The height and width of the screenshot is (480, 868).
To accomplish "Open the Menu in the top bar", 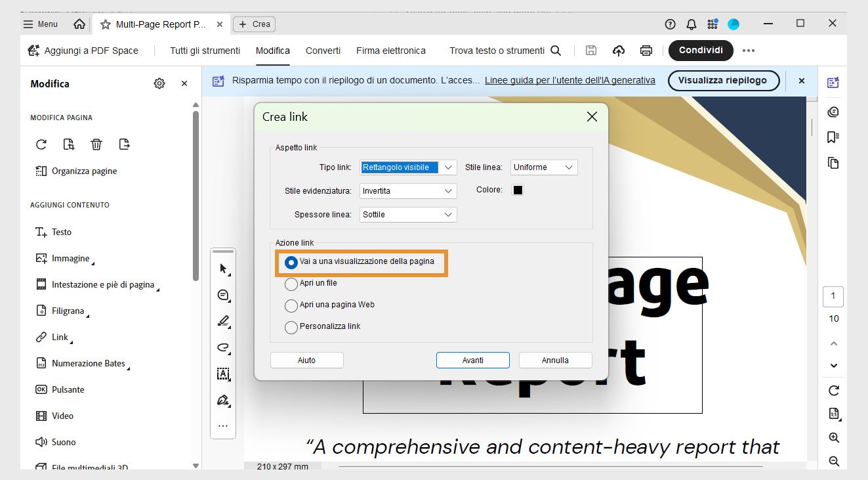I will point(39,24).
